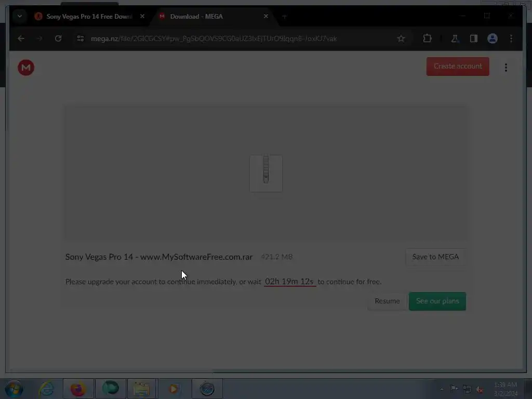The height and width of the screenshot is (399, 532).
Task: Click the muted volume tray icon
Action: click(x=480, y=390)
